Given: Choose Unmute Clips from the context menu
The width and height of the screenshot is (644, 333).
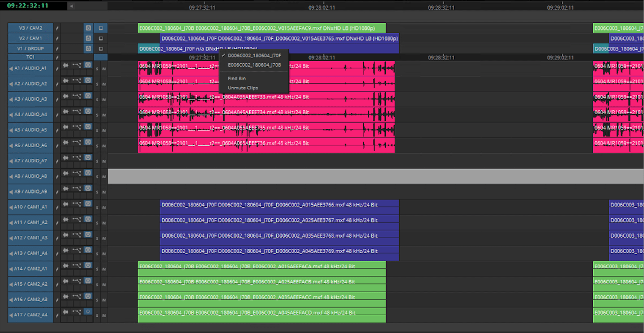Looking at the screenshot, I should click(242, 88).
